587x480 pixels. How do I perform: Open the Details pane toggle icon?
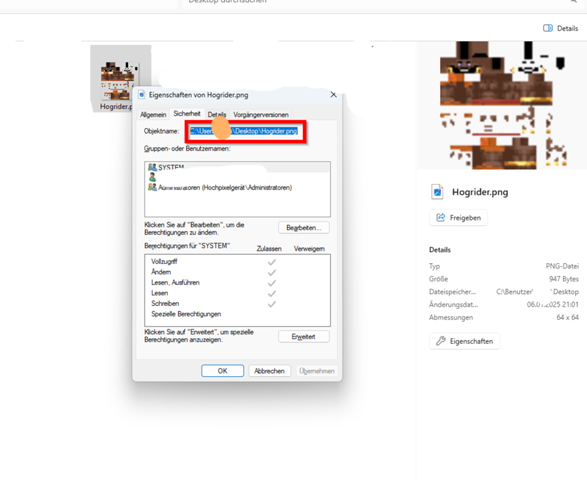(x=548, y=28)
